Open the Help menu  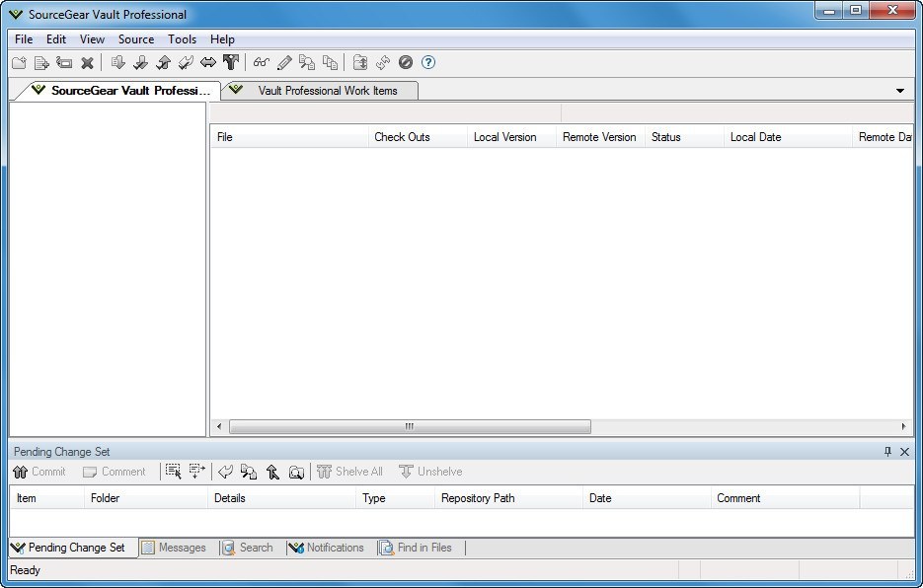click(x=222, y=39)
